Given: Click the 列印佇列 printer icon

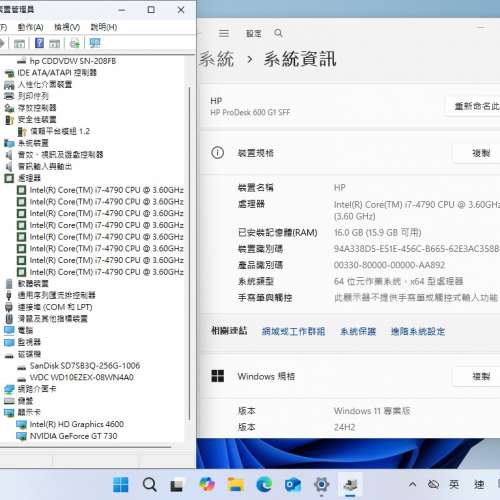Looking at the screenshot, I should point(9,96).
